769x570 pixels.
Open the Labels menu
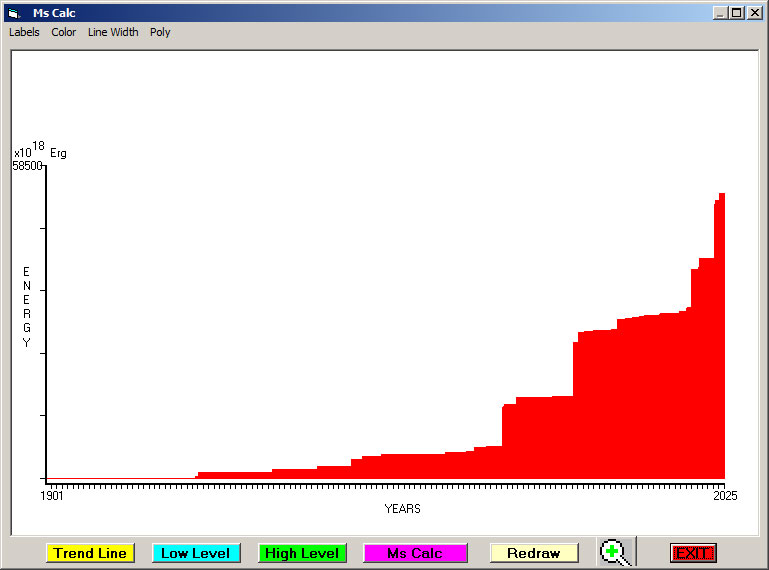point(24,32)
